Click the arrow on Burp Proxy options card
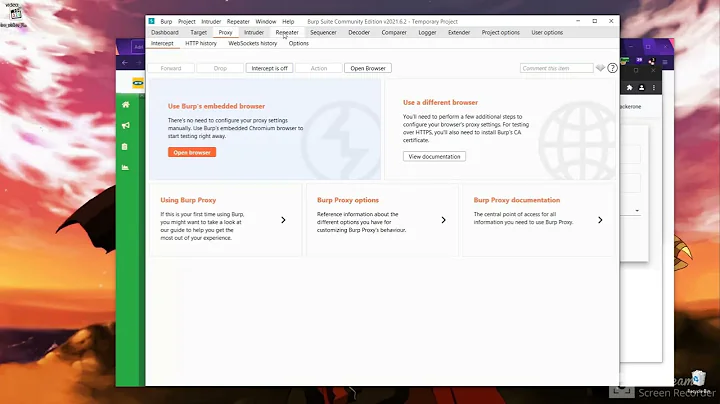 [444, 220]
